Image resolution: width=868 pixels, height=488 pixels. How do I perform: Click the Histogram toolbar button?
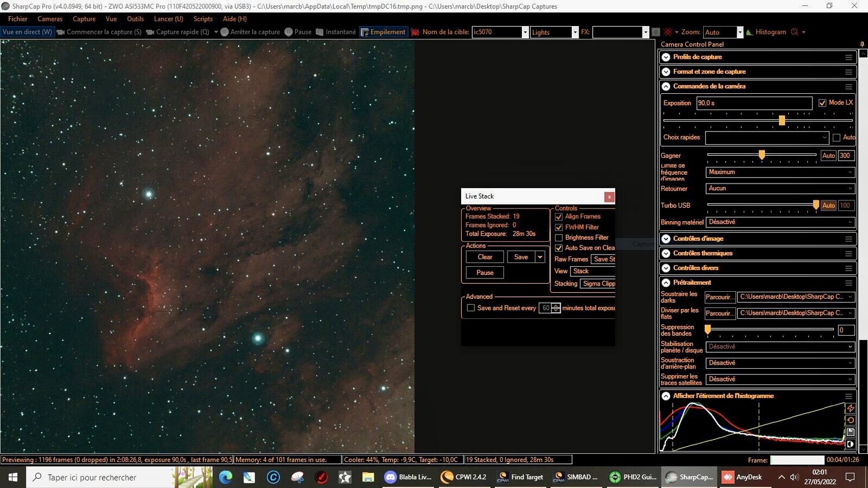pos(766,32)
